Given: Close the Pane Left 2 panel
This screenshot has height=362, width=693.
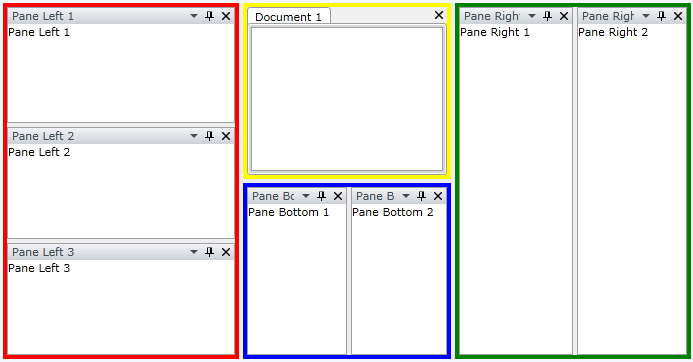Looking at the screenshot, I should pyautogui.click(x=226, y=136).
